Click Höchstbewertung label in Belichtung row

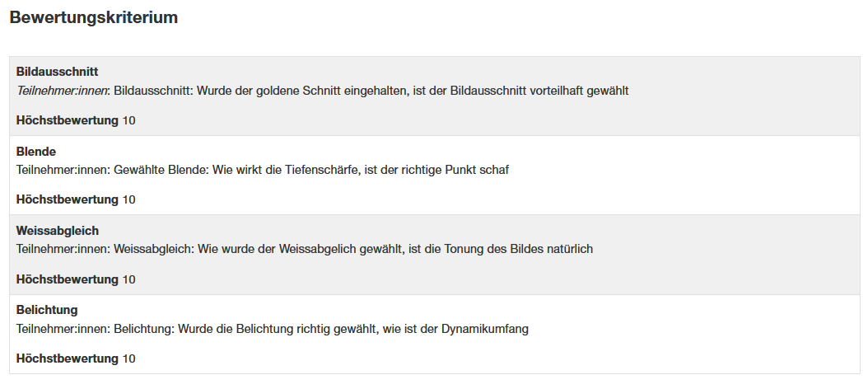coord(68,359)
